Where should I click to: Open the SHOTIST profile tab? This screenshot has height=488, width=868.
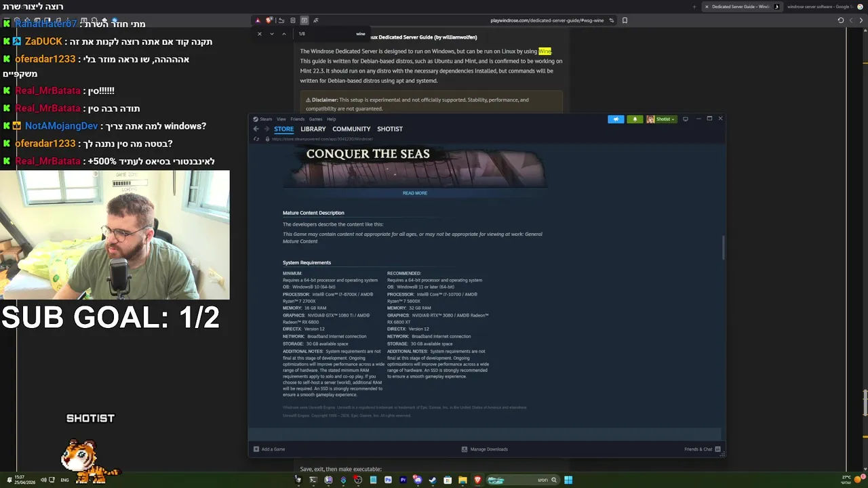pyautogui.click(x=390, y=129)
